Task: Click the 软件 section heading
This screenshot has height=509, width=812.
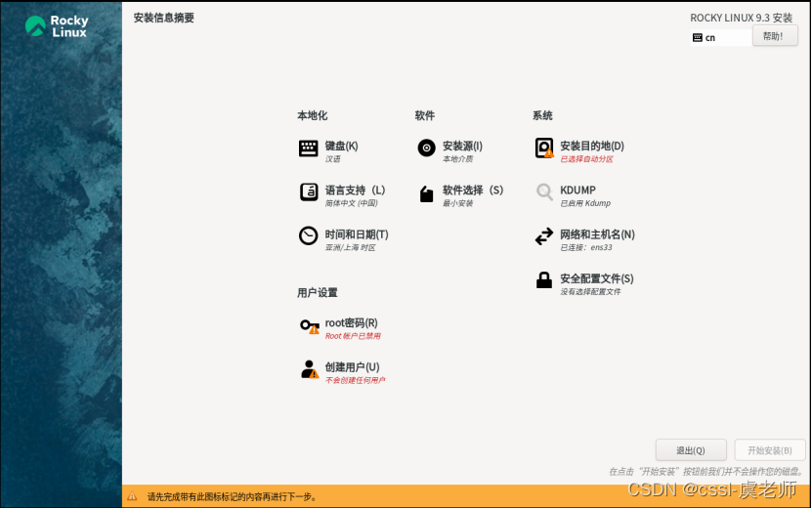Action: [425, 115]
